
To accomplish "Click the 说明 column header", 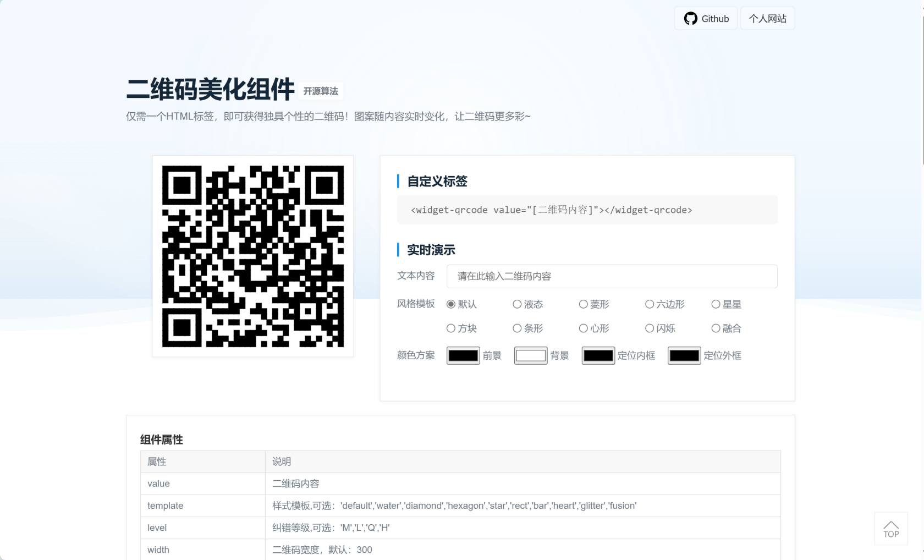I will pos(523,462).
